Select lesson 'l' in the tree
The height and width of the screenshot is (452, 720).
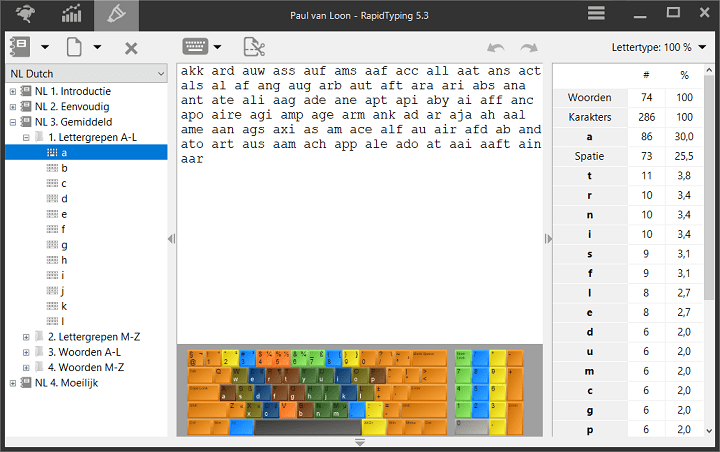point(63,321)
